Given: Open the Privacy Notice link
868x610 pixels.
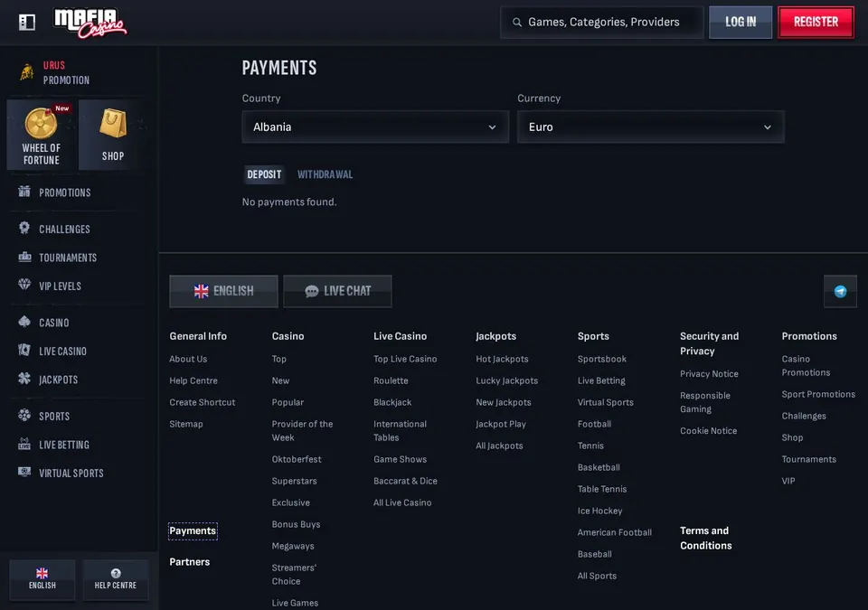Looking at the screenshot, I should tap(709, 373).
